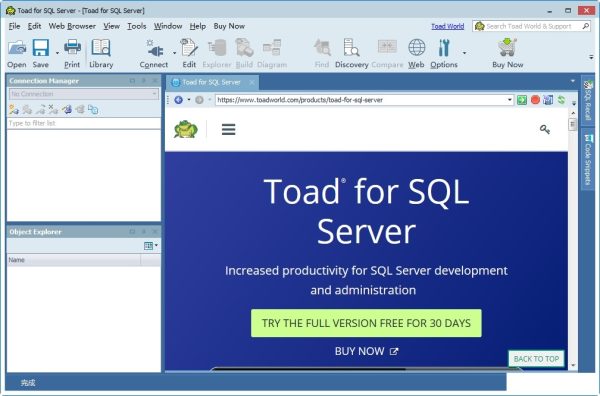
Task: Click the green Refresh page icon
Action: [x=561, y=100]
